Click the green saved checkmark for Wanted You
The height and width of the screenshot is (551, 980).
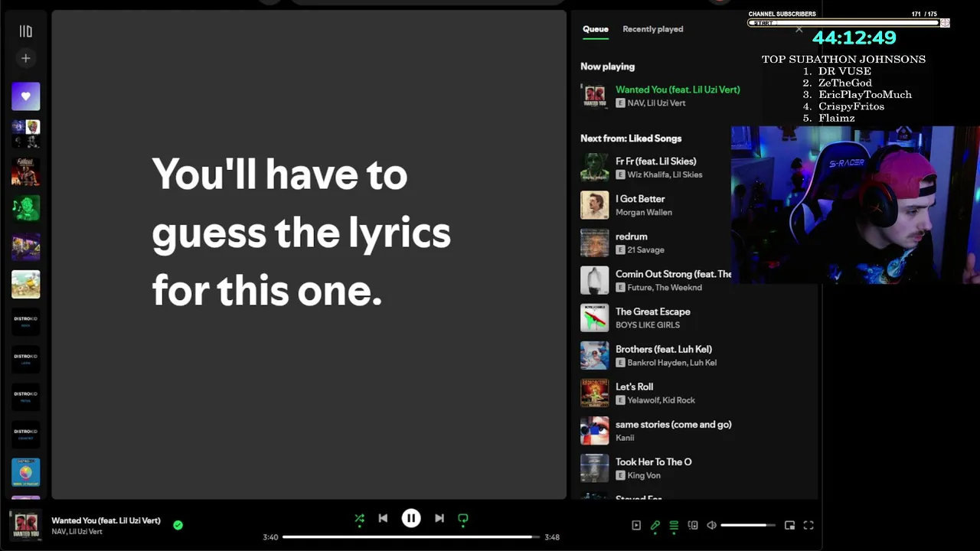point(178,525)
